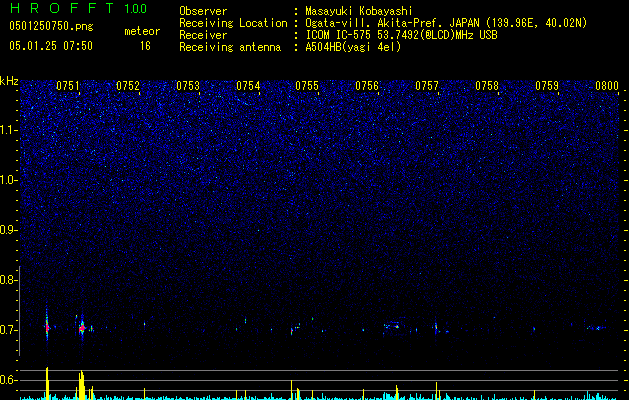Viewport: 629px width, 400px height.
Task: Click the 0759 time marker
Action: point(547,86)
